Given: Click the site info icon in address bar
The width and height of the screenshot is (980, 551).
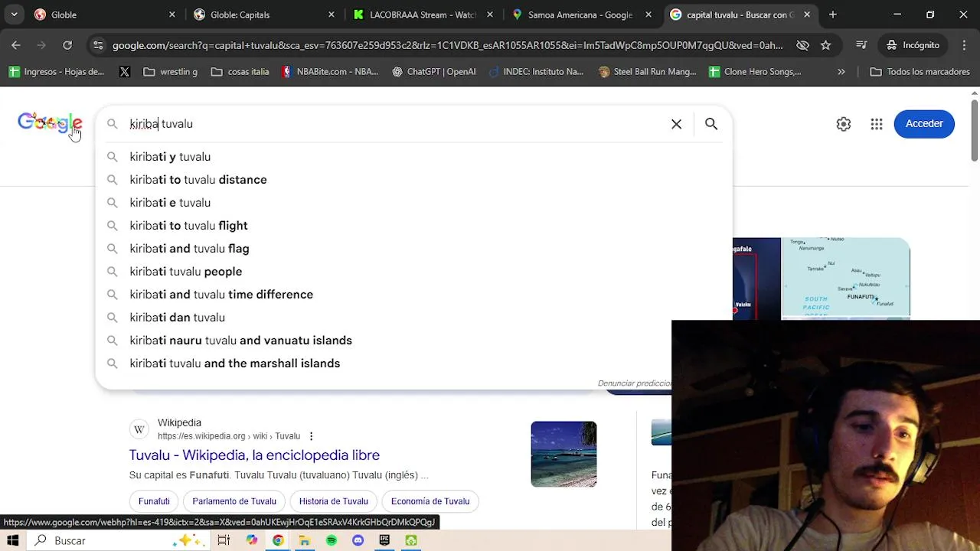Looking at the screenshot, I should (x=97, y=45).
